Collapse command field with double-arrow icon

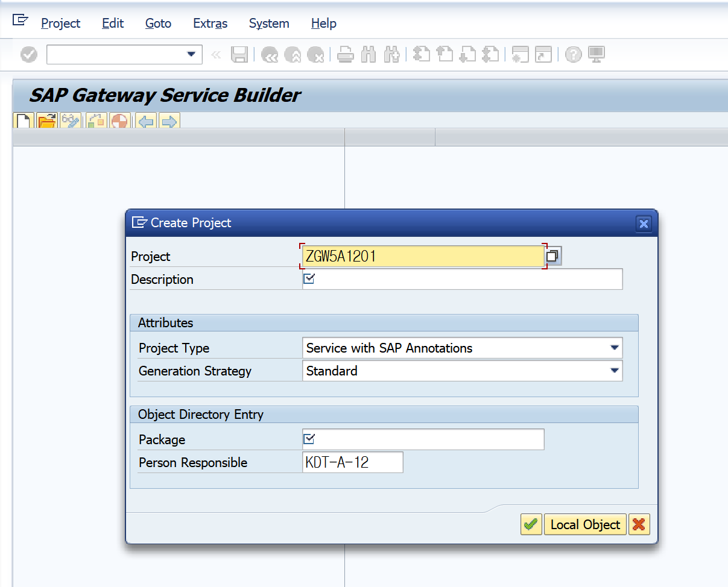tap(216, 55)
